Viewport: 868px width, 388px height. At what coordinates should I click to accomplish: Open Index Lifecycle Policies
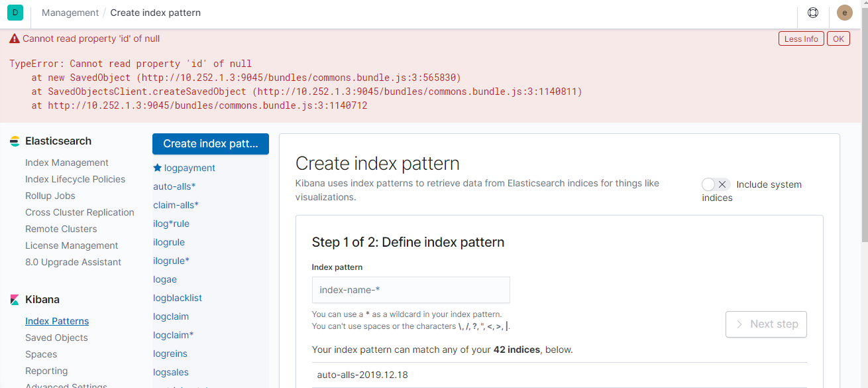(x=75, y=179)
